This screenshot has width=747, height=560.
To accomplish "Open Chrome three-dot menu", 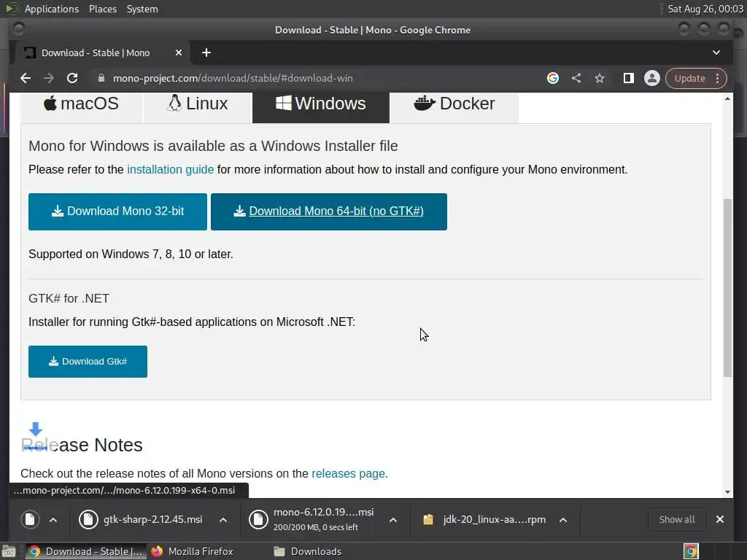I will (x=718, y=78).
